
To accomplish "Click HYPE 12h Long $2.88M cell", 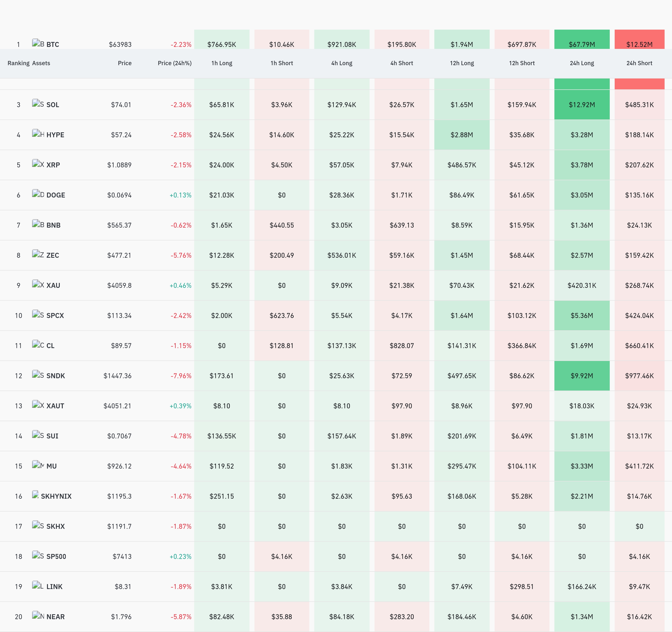I will (462, 135).
